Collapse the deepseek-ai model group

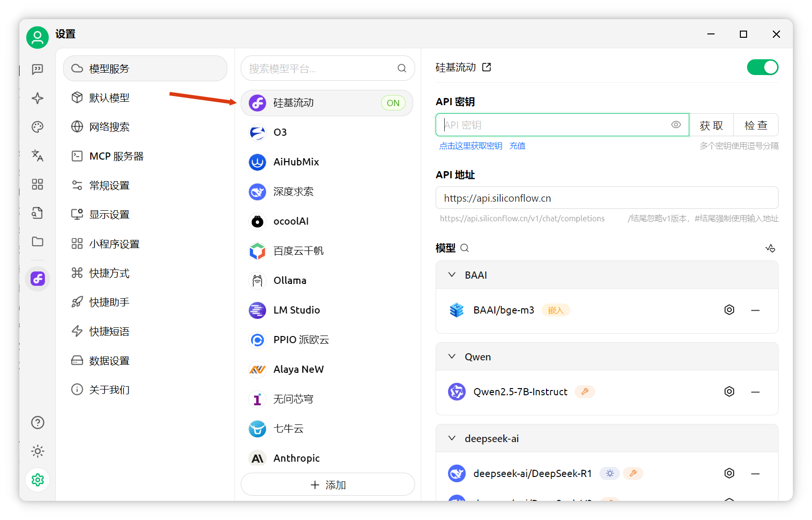[452, 438]
